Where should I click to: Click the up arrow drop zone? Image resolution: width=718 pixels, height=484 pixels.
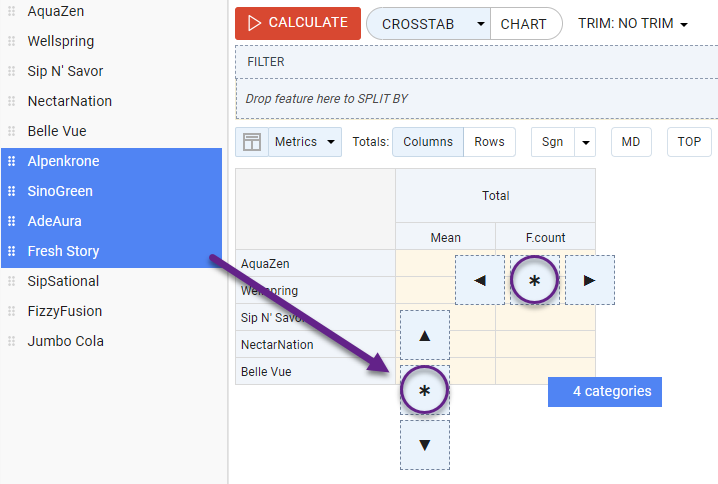(425, 335)
